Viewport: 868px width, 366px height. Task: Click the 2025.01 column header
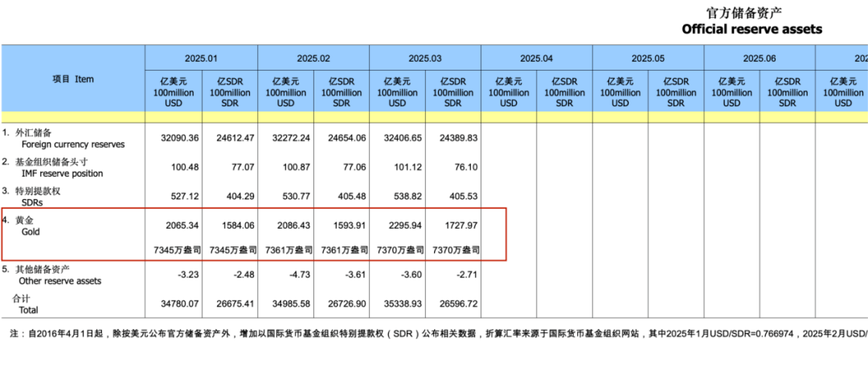(x=202, y=58)
